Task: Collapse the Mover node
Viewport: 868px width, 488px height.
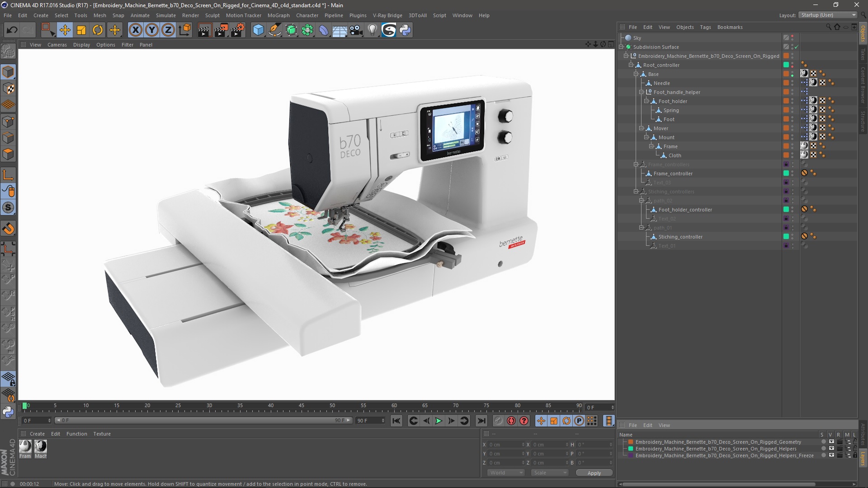Action: pyautogui.click(x=641, y=128)
